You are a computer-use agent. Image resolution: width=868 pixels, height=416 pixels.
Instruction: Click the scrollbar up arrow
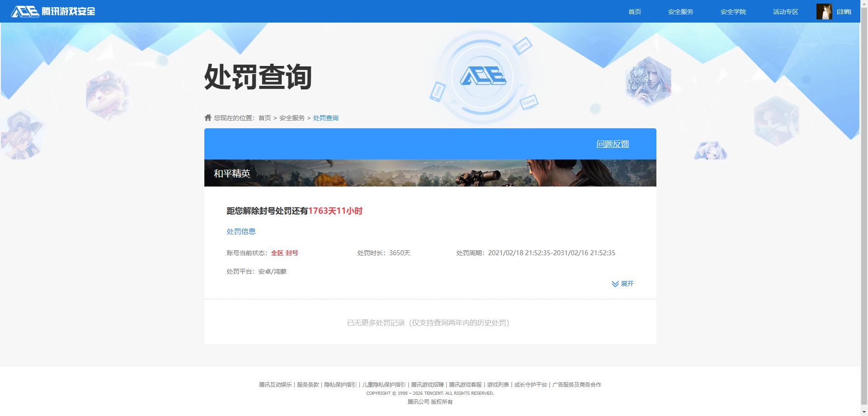pos(864,4)
